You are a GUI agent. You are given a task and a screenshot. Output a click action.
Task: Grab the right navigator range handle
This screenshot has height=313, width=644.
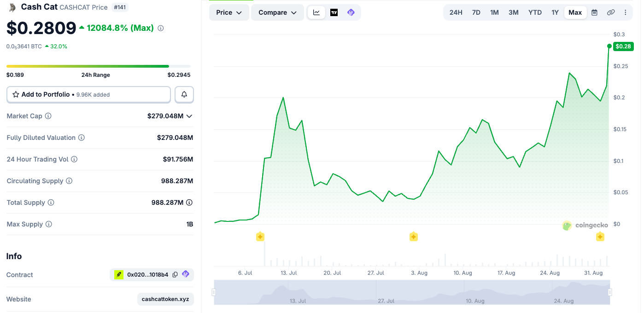pos(610,292)
